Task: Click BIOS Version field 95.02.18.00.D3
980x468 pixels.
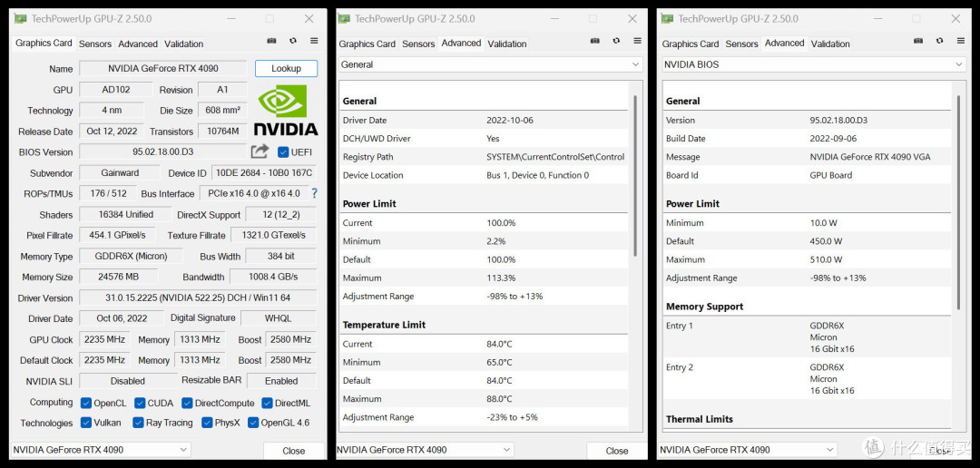Action: pyautogui.click(x=163, y=151)
